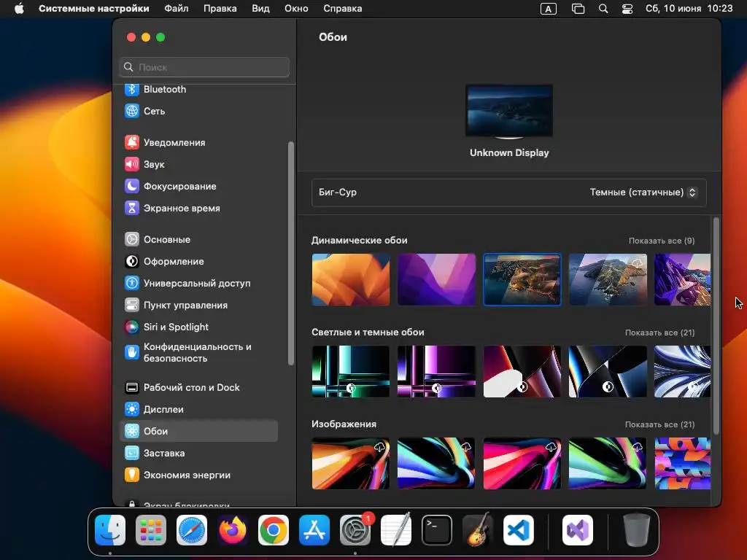
Task: Open Safari from the Dock
Action: click(192, 530)
